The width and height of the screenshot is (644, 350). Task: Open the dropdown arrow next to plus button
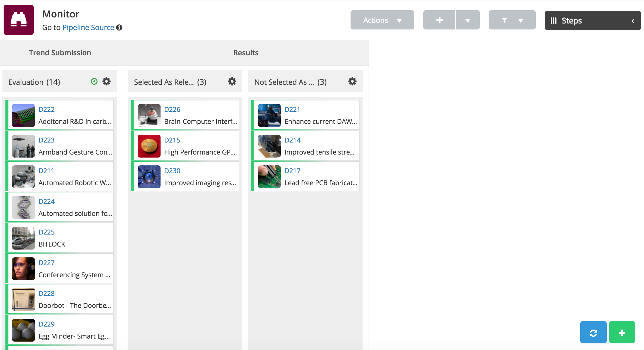point(468,20)
